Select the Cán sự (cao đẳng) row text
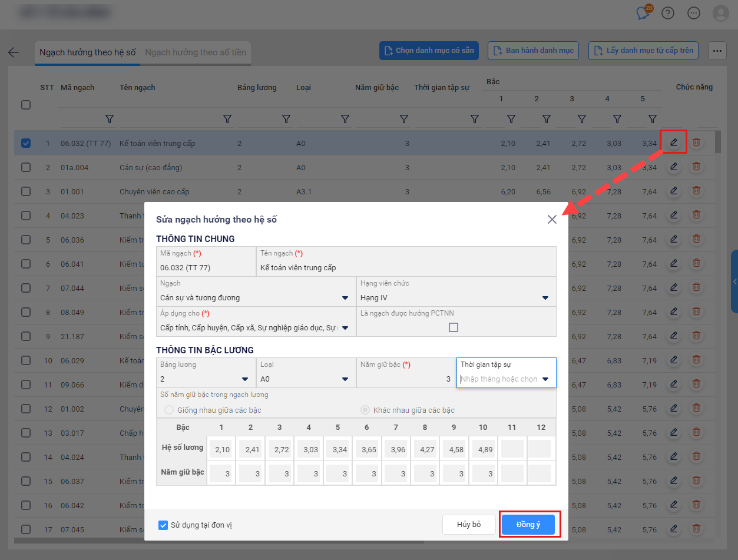738x560 pixels. coord(151,168)
